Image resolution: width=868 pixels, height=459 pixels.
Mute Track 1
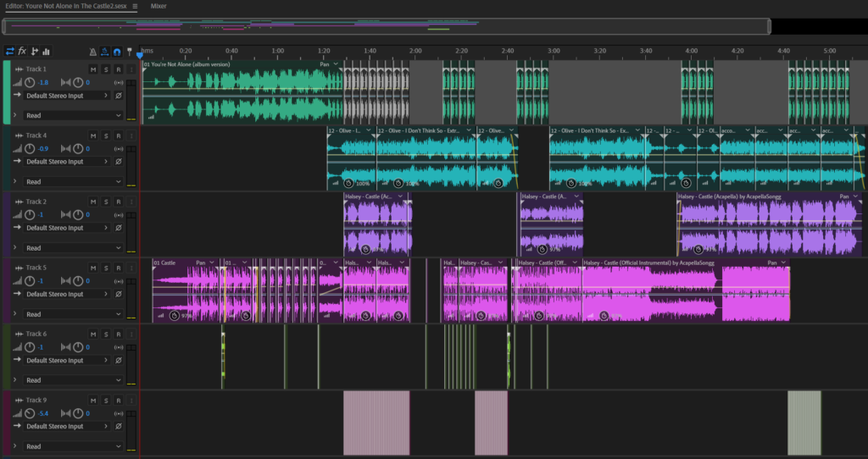pyautogui.click(x=93, y=69)
